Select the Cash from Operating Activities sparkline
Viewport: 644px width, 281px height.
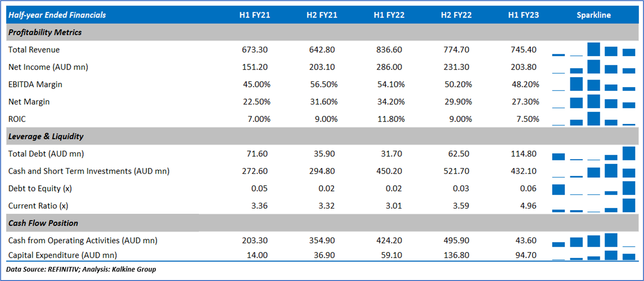594,241
